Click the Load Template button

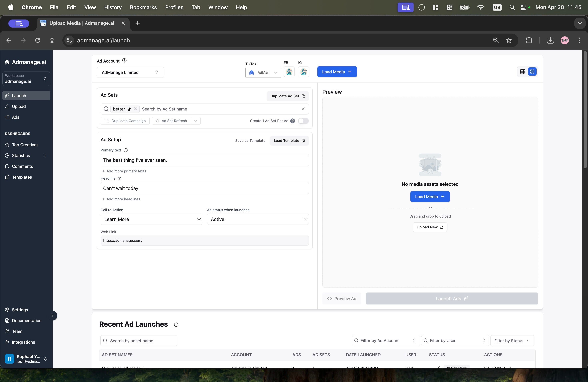point(289,140)
